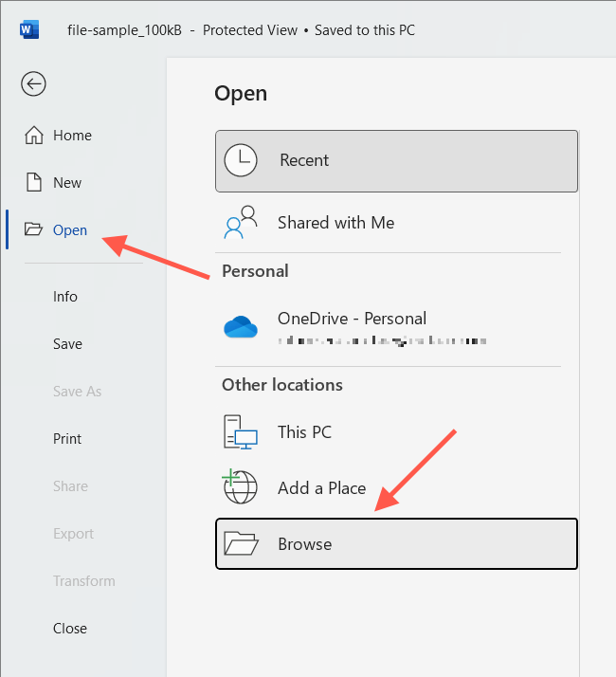Select Close in the sidebar menu
Viewport: 616px width, 677px height.
pyautogui.click(x=70, y=629)
